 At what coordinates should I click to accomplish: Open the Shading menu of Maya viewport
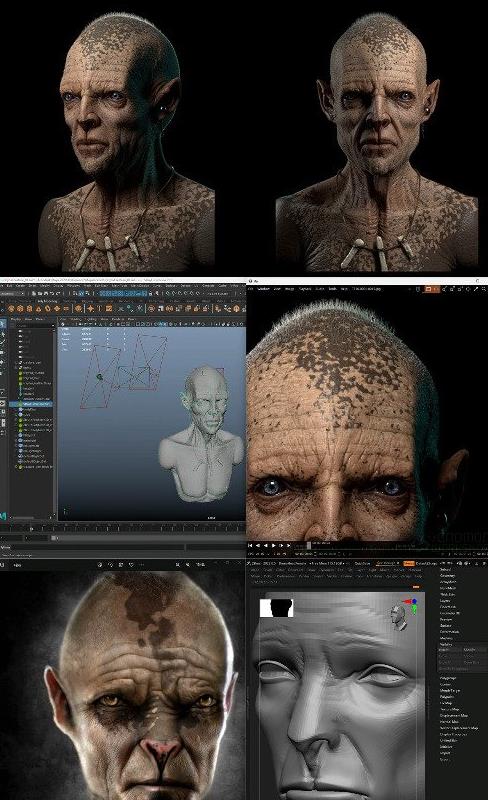pyautogui.click(x=75, y=319)
